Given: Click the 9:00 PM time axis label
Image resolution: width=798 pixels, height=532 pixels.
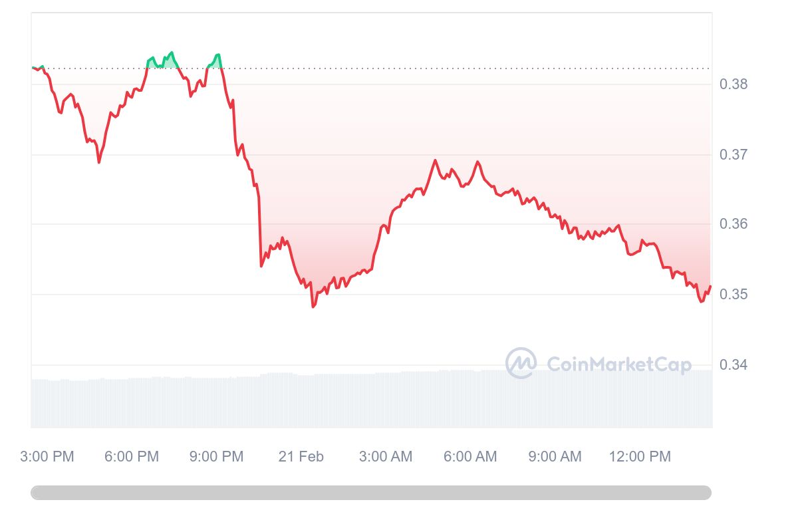Looking at the screenshot, I should (x=216, y=457).
